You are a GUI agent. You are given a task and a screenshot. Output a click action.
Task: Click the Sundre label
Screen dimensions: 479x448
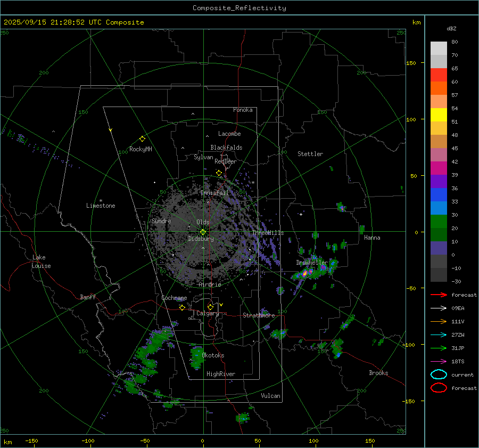[x=162, y=221]
